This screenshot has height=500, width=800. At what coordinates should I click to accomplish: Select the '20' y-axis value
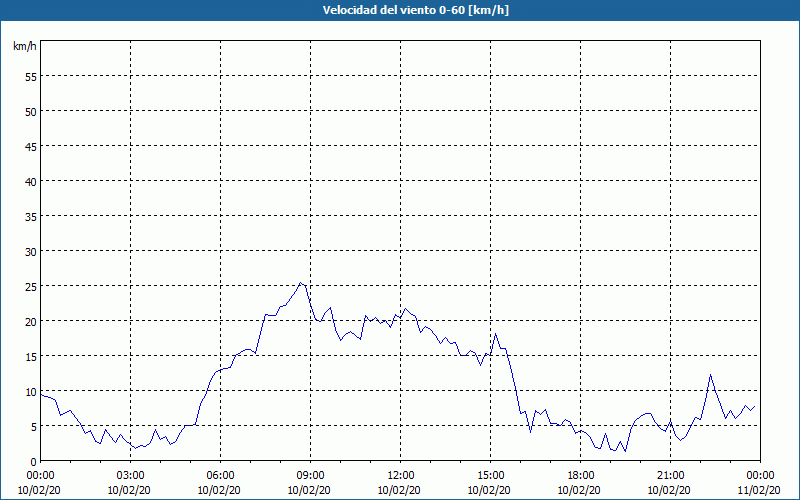31,321
